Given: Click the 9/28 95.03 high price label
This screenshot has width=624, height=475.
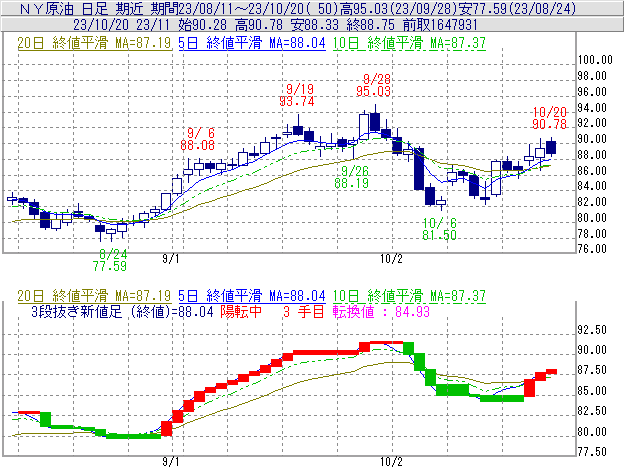Looking at the screenshot, I should tap(373, 85).
